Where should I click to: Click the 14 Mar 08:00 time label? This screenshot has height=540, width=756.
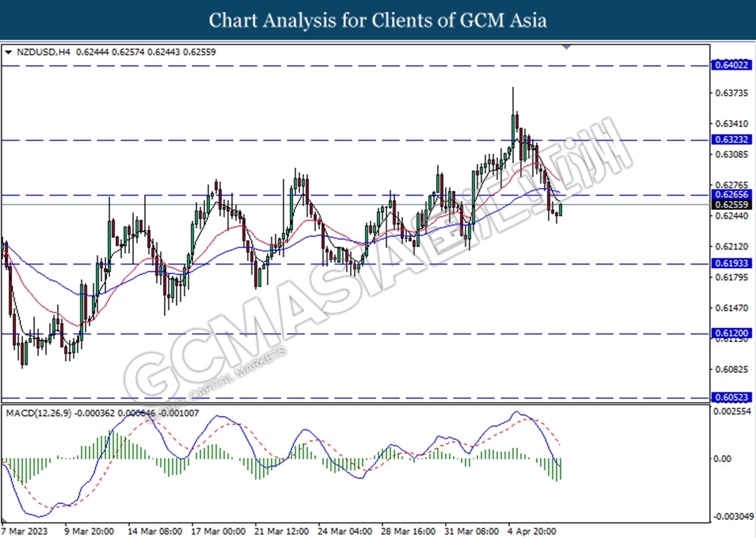155,531
